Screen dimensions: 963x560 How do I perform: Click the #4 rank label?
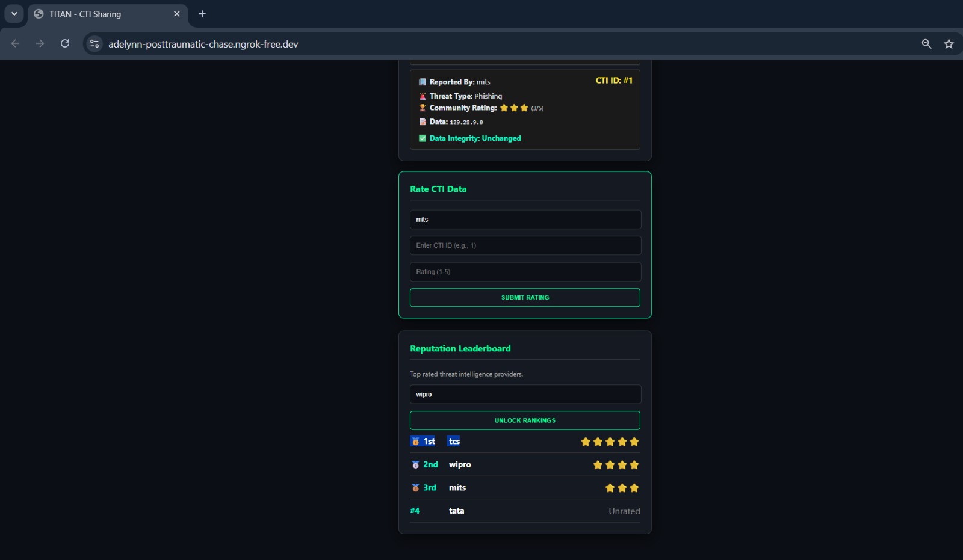(x=415, y=511)
